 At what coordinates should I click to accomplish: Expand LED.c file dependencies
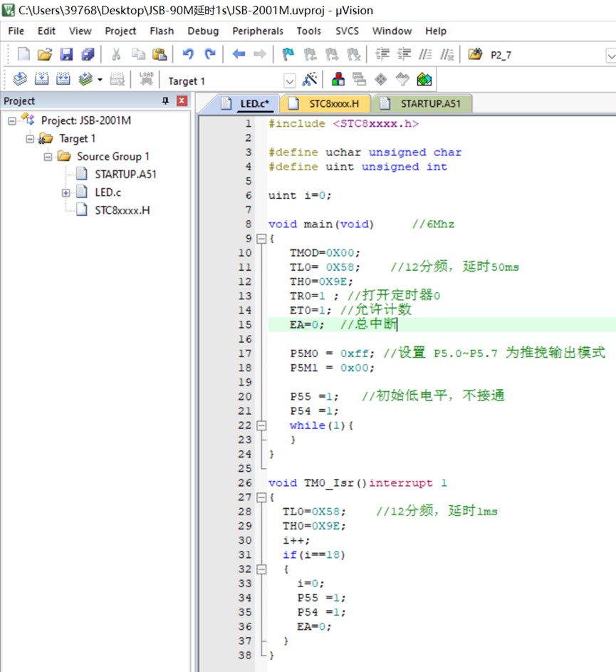click(66, 193)
